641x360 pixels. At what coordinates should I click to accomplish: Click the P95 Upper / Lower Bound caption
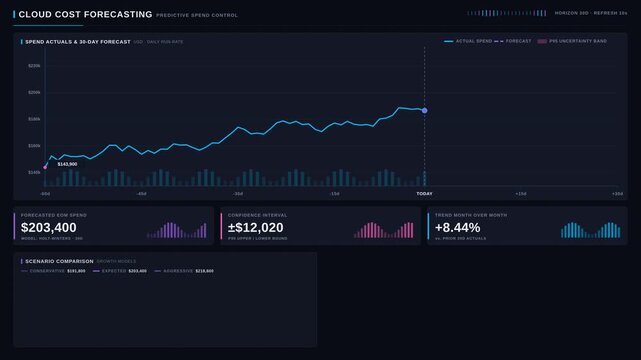pos(258,238)
